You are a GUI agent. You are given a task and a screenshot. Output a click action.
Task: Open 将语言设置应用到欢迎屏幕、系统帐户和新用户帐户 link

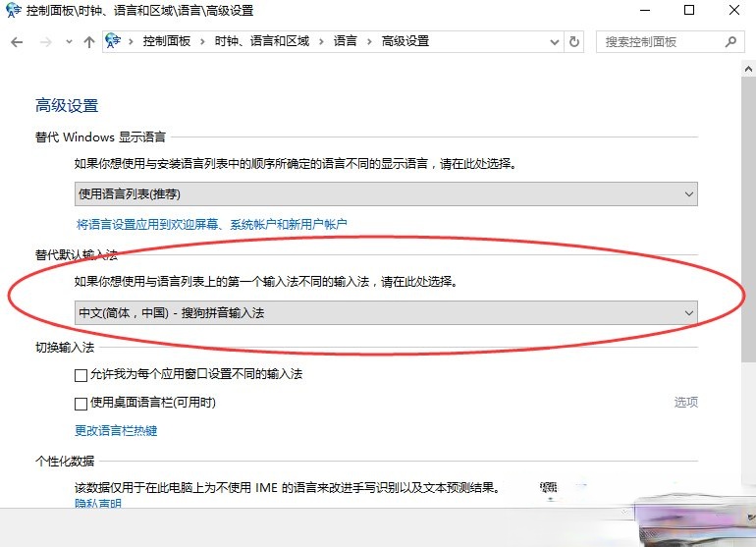pos(212,224)
